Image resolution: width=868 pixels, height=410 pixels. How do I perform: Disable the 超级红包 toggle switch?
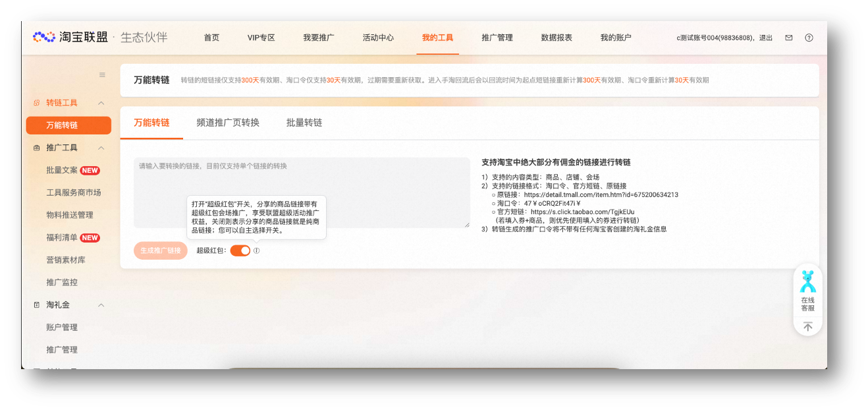point(240,250)
